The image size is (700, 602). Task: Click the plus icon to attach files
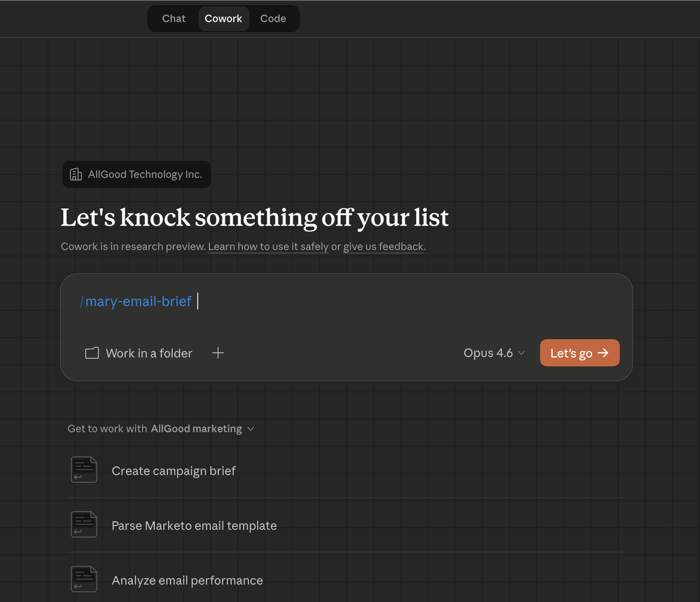click(x=218, y=353)
